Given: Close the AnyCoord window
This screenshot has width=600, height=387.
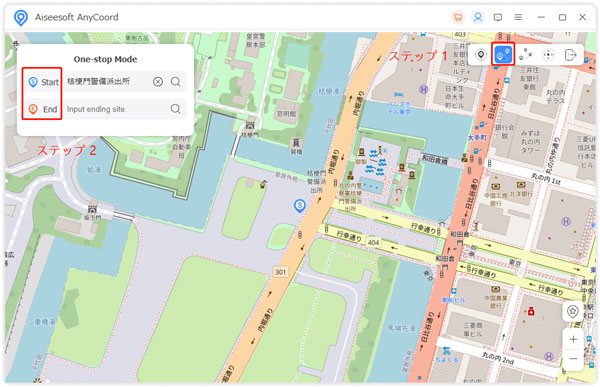Looking at the screenshot, I should (x=582, y=17).
